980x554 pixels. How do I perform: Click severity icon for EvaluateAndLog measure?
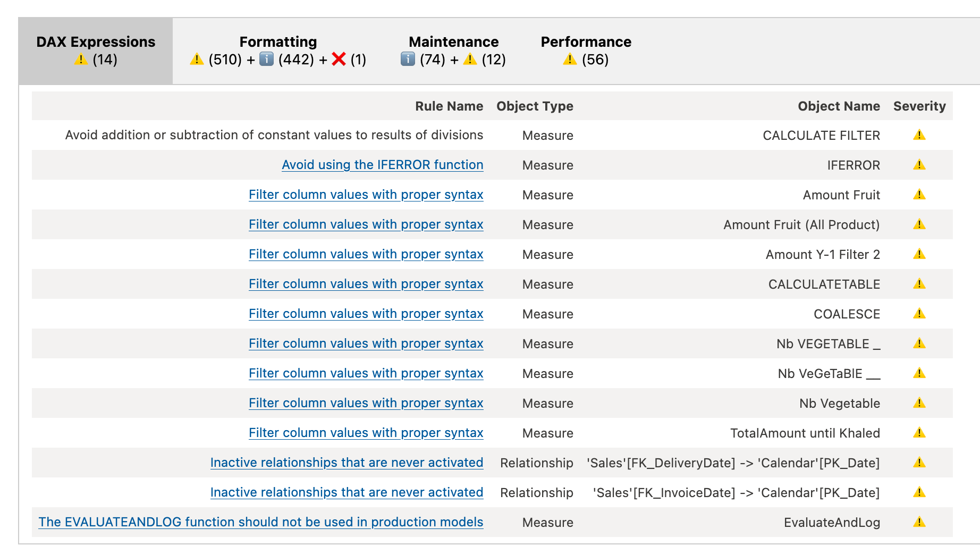click(919, 522)
